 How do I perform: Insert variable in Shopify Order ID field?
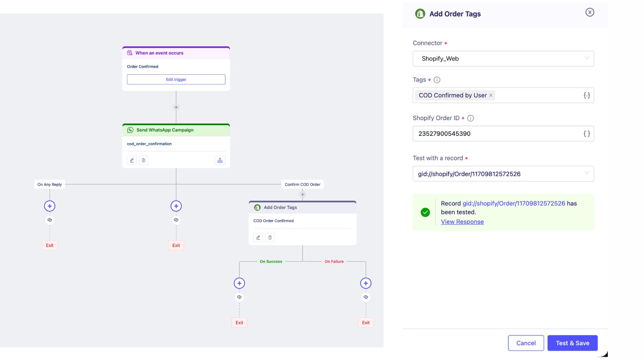pyautogui.click(x=587, y=133)
